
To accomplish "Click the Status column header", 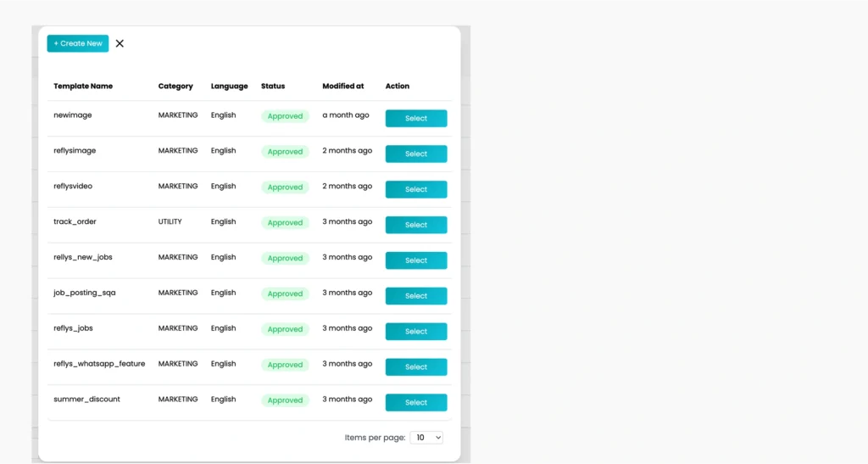I will pos(273,86).
